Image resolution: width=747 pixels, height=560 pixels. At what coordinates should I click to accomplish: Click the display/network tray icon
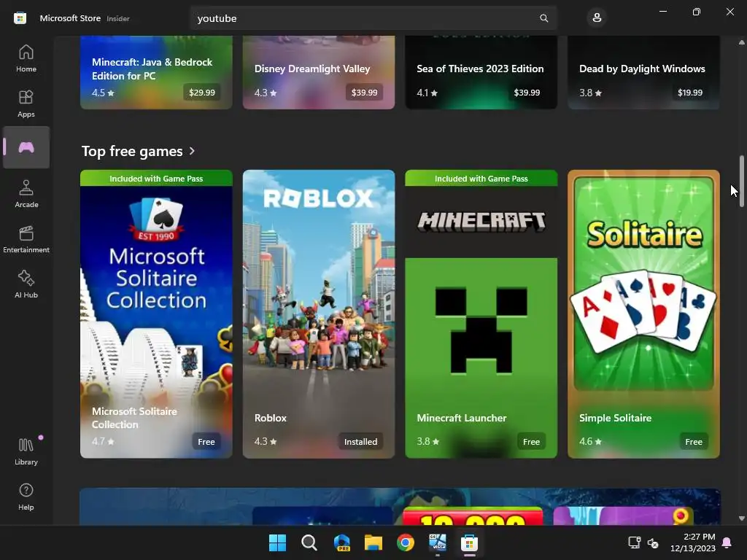point(634,542)
